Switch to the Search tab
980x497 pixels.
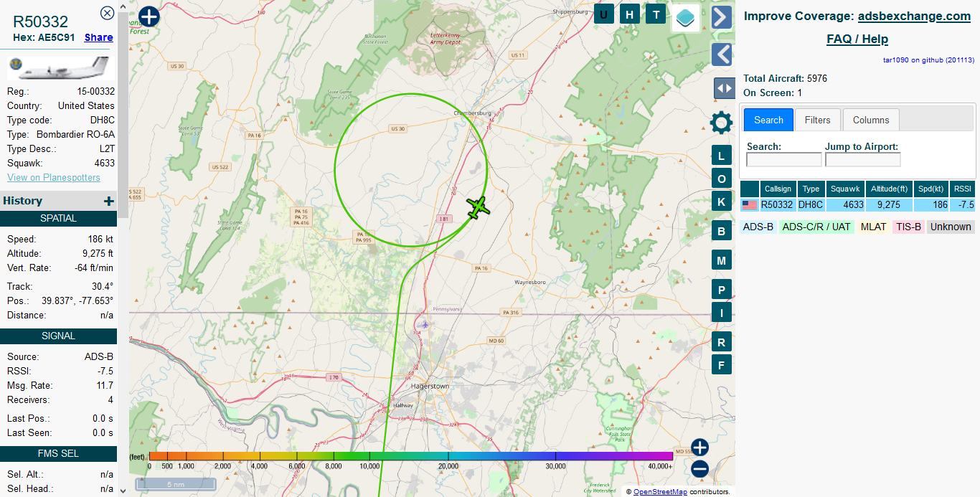coord(768,120)
